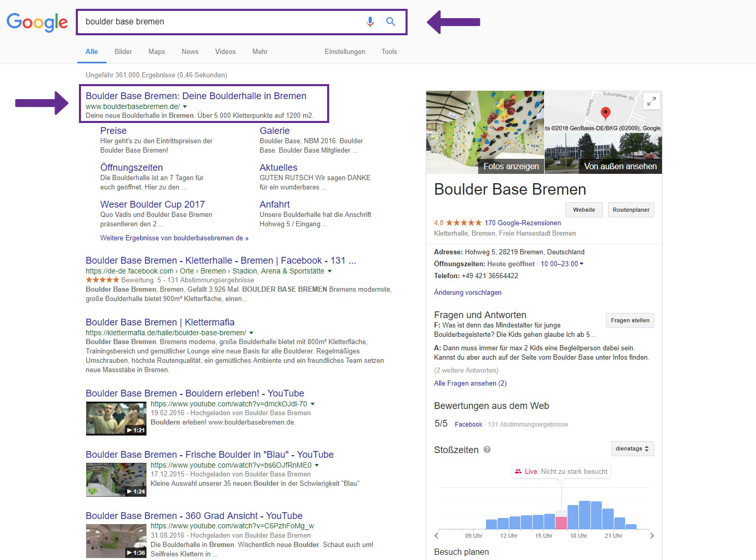Open the dienstags weekday selector
756x560 pixels.
632,448
